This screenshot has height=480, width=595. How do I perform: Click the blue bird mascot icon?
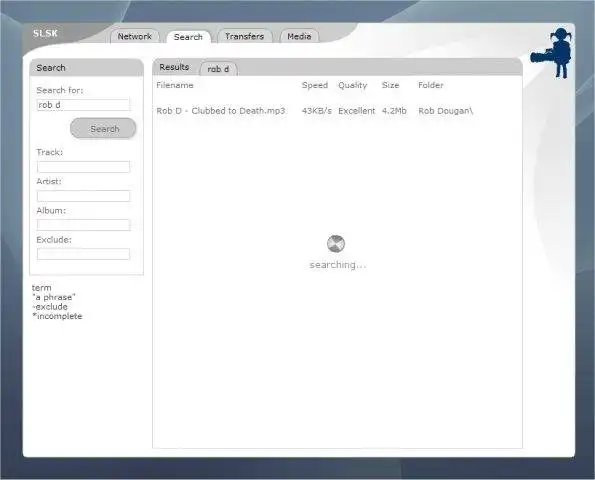pyautogui.click(x=552, y=53)
